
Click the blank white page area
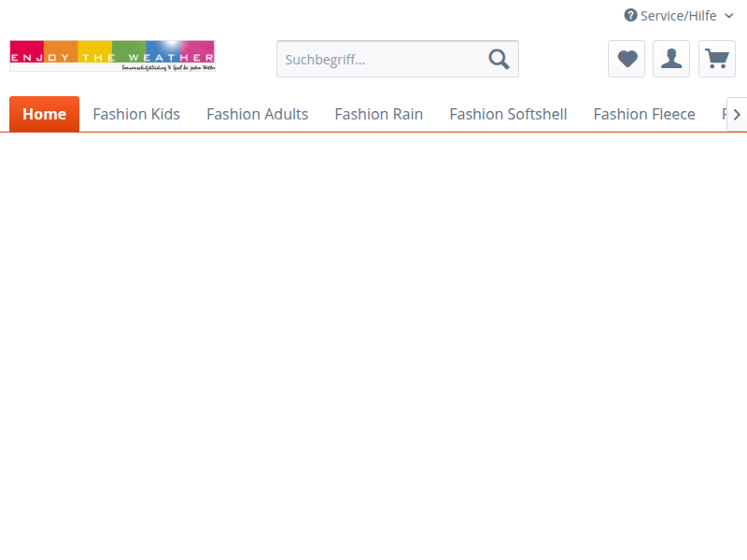tap(373, 345)
